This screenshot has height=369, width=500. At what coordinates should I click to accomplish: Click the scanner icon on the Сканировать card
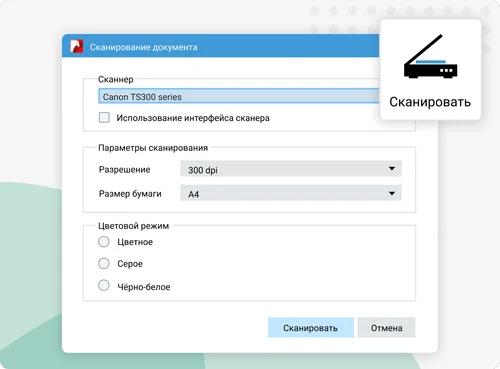[430, 56]
